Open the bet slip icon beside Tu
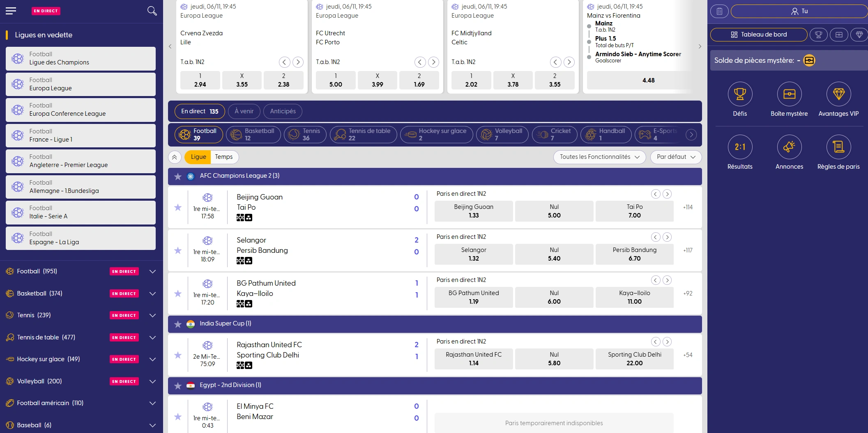The image size is (868, 433). coord(719,11)
